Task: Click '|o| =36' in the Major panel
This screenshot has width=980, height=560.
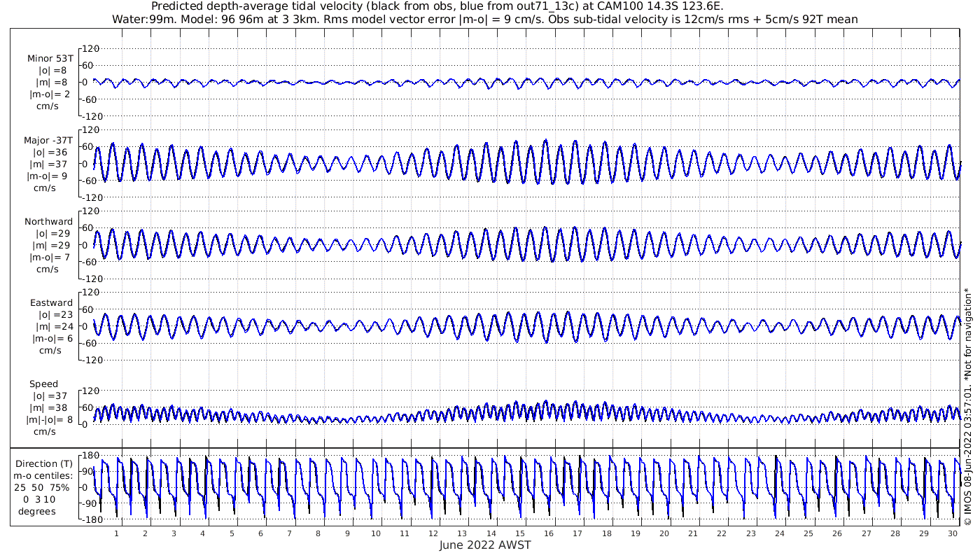Action: 50,153
